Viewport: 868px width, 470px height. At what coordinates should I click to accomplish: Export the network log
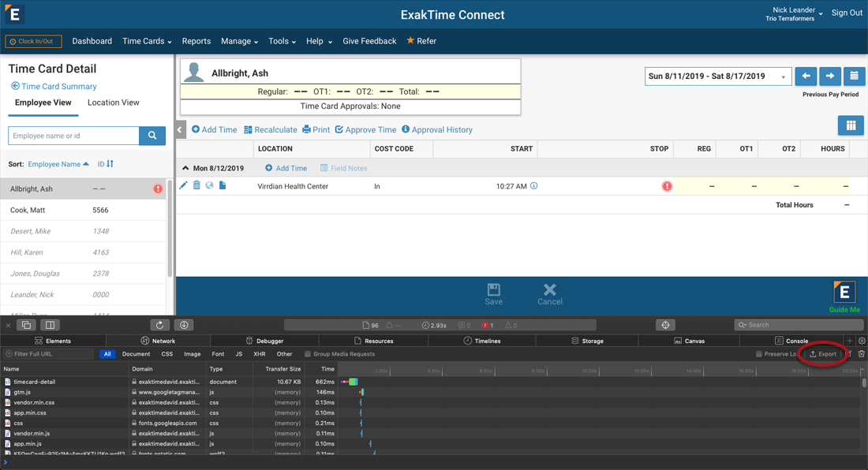[x=823, y=354]
